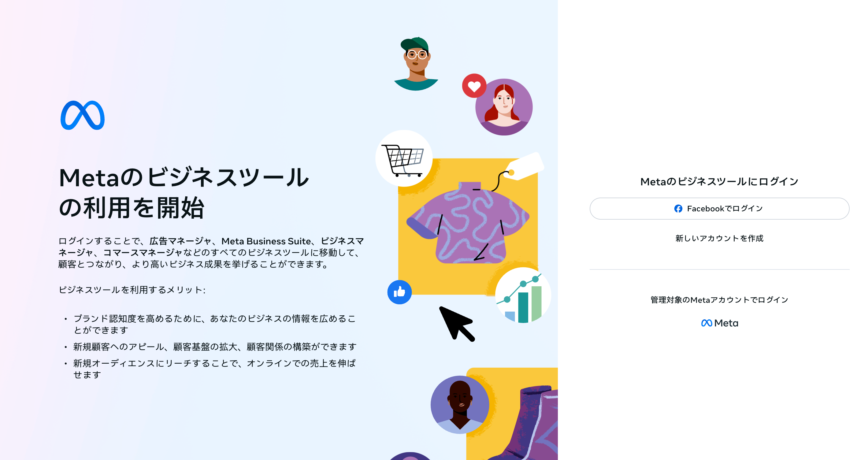
Task: Log in with the Facebookでログイン button
Action: point(719,209)
